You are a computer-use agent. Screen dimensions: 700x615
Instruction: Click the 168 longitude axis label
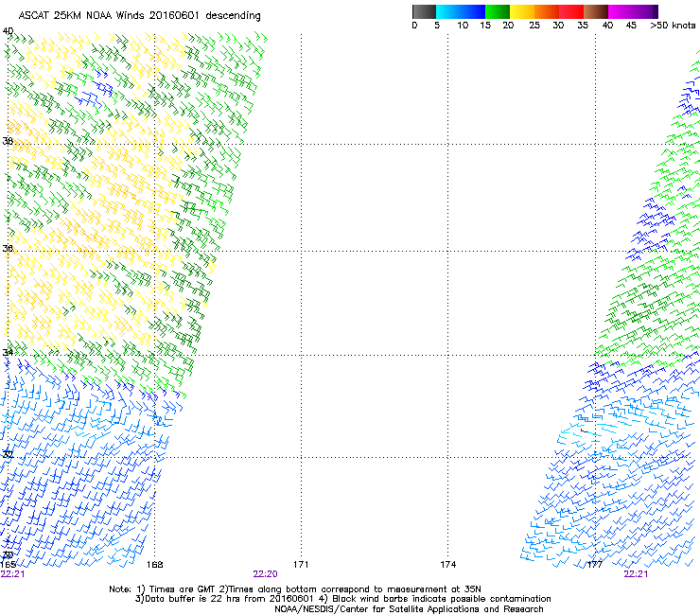pyautogui.click(x=154, y=565)
